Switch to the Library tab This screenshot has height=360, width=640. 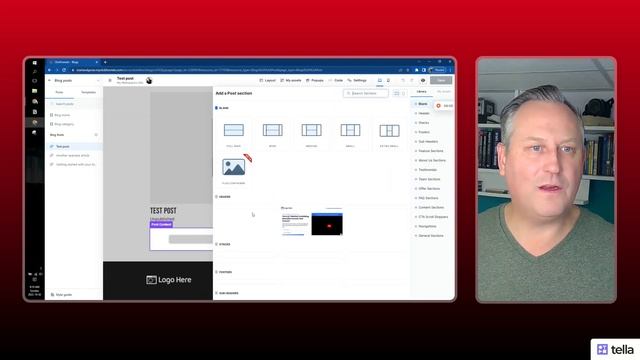pyautogui.click(x=422, y=92)
